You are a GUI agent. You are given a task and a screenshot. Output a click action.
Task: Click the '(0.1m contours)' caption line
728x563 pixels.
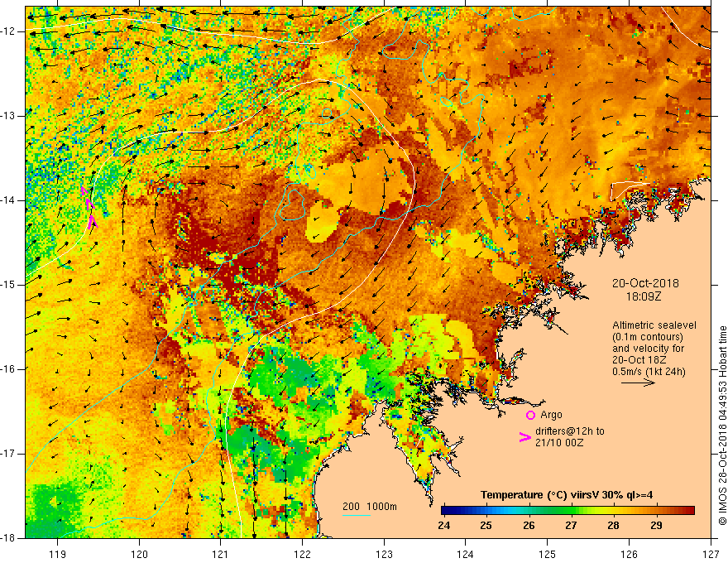click(648, 337)
